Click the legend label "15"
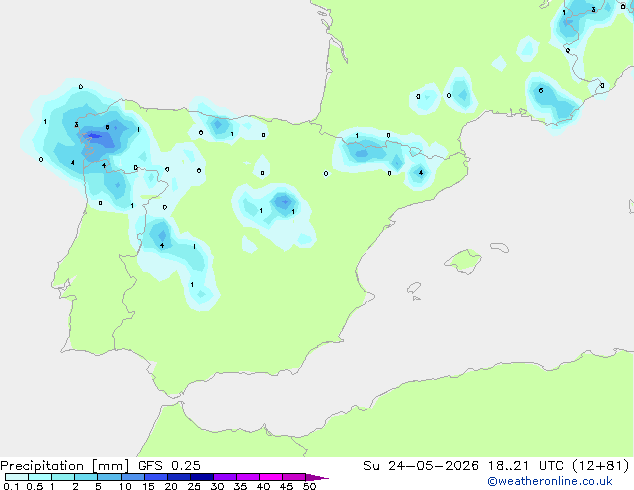634x490 pixels. coord(148,486)
